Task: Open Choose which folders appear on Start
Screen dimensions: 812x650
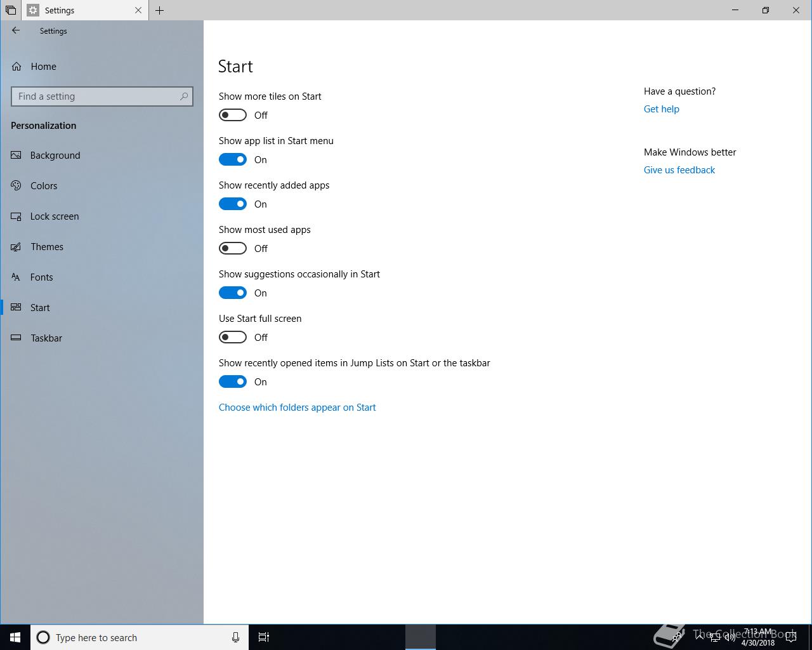Action: pos(297,408)
